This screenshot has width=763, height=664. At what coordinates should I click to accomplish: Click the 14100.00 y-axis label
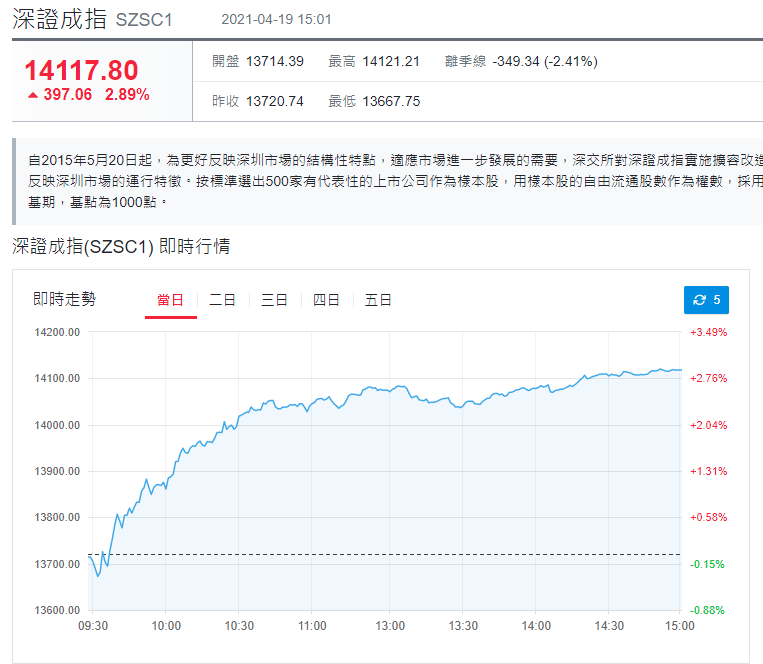pyautogui.click(x=57, y=378)
